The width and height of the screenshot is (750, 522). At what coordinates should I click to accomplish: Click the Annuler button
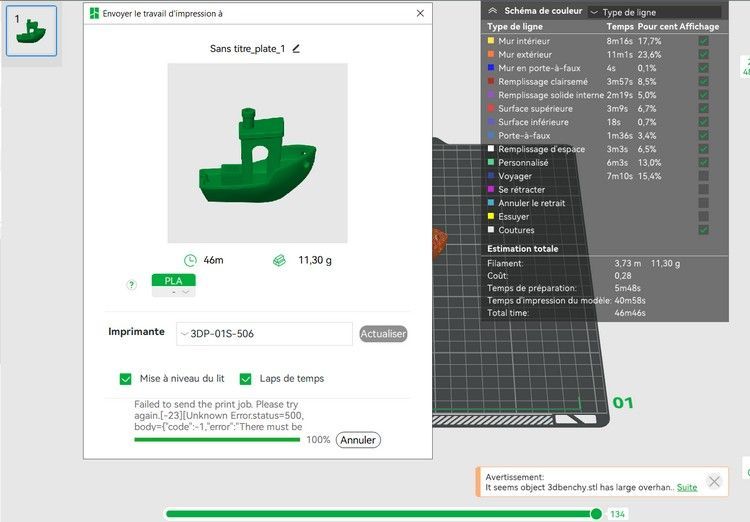358,440
